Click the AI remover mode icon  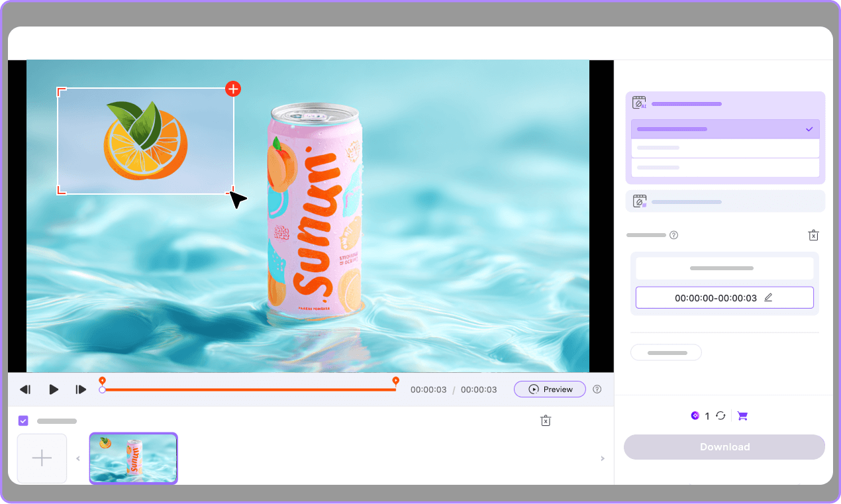(x=639, y=103)
